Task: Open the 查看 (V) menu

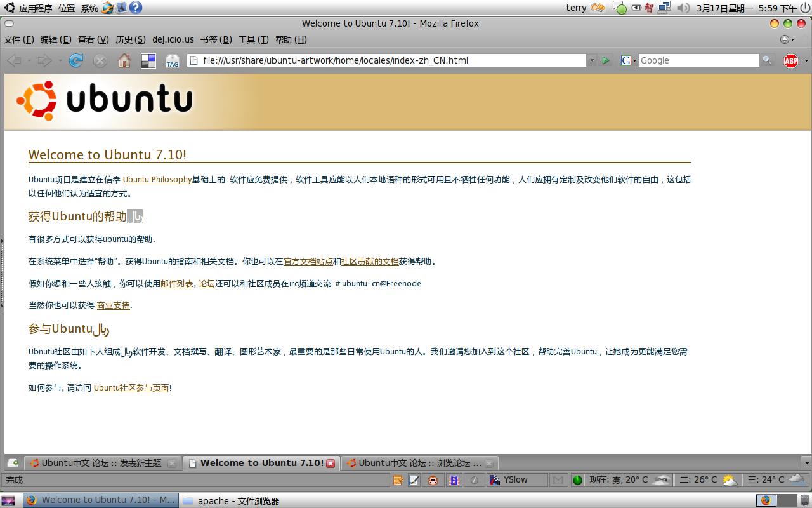Action: (x=93, y=39)
